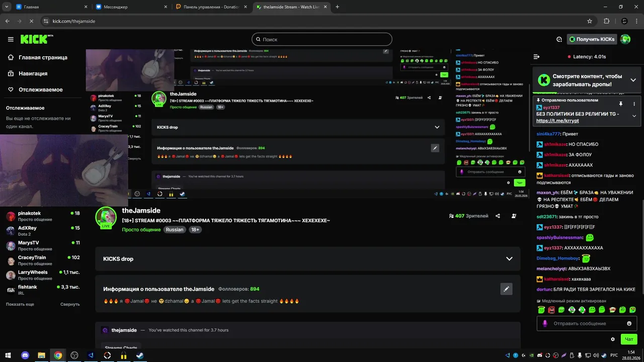This screenshot has height=362, width=644.
Task: Open Steam from the taskbar
Action: pos(139,355)
